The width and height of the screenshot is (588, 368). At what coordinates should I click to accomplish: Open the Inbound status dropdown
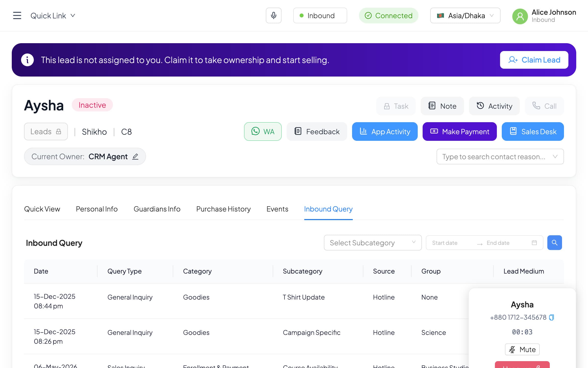click(x=320, y=15)
